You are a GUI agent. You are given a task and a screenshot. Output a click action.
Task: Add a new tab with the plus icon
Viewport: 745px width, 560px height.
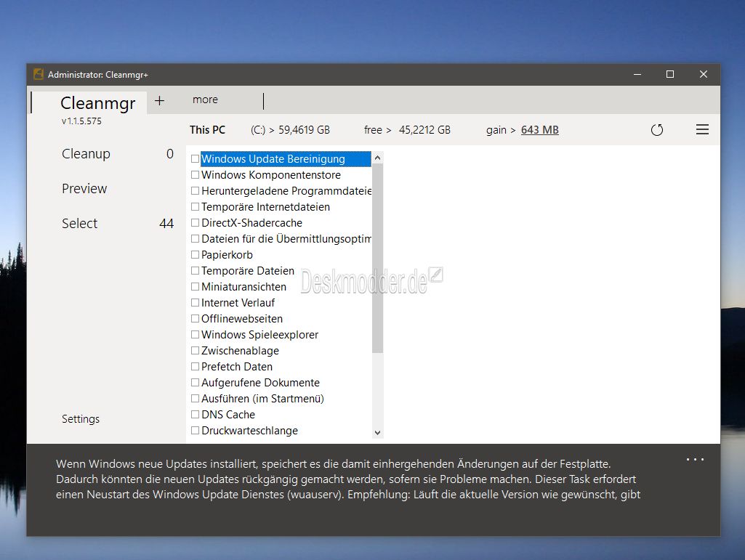[160, 101]
